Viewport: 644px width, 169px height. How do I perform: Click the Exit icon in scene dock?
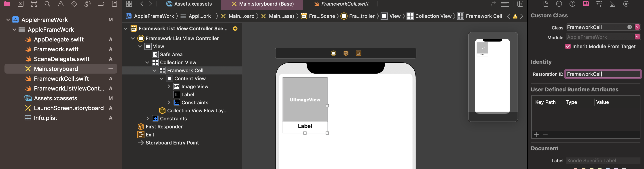click(x=358, y=53)
